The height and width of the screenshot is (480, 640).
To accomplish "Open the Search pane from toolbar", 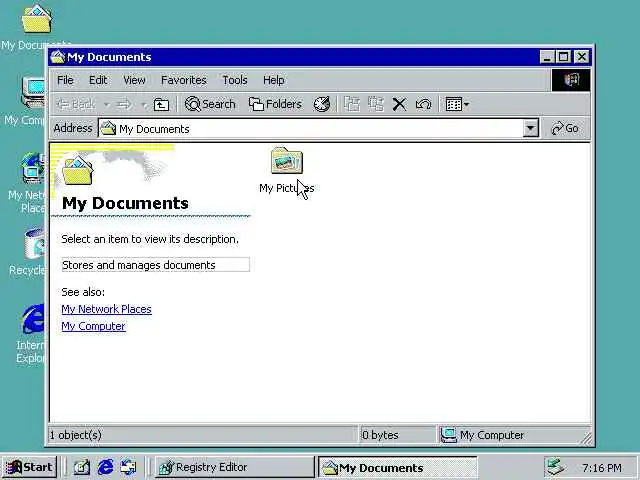I will point(210,104).
